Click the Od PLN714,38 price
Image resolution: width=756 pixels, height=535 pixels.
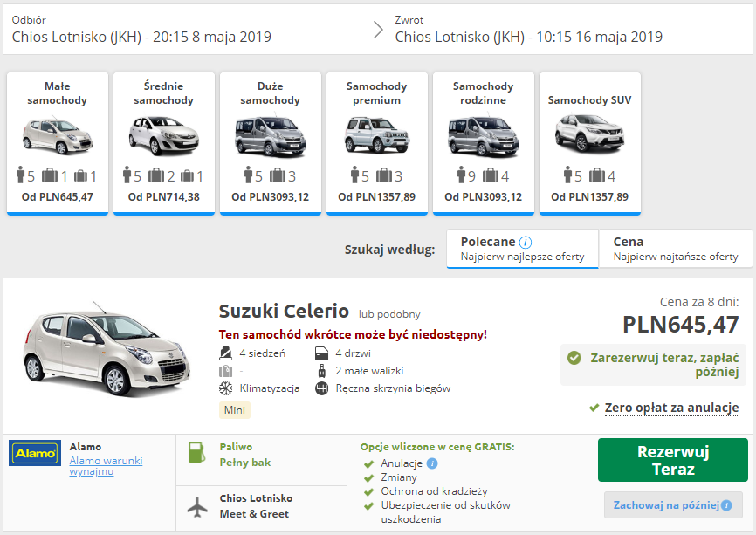(x=164, y=197)
